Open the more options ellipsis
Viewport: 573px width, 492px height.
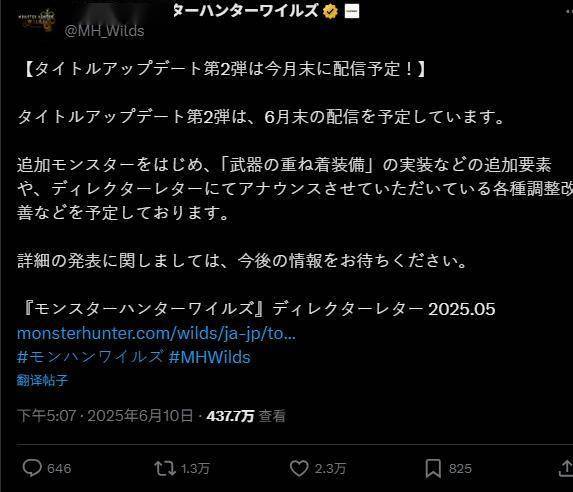coord(569,12)
